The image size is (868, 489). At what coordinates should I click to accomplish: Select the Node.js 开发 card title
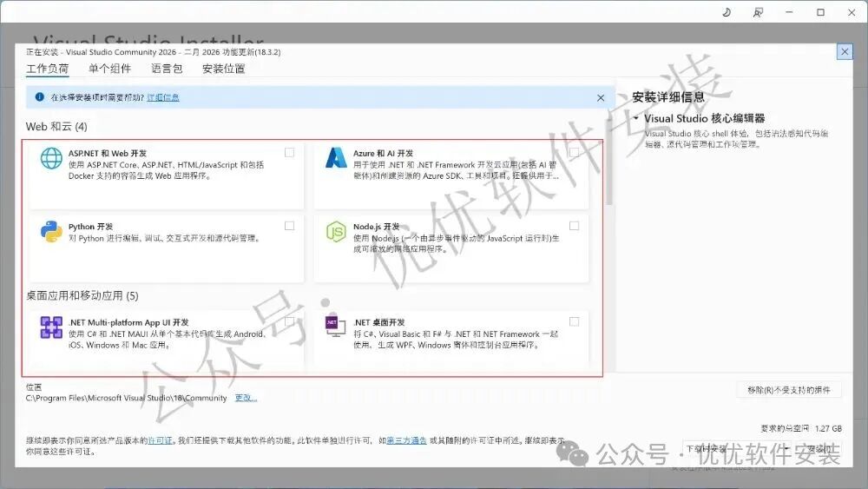point(377,227)
